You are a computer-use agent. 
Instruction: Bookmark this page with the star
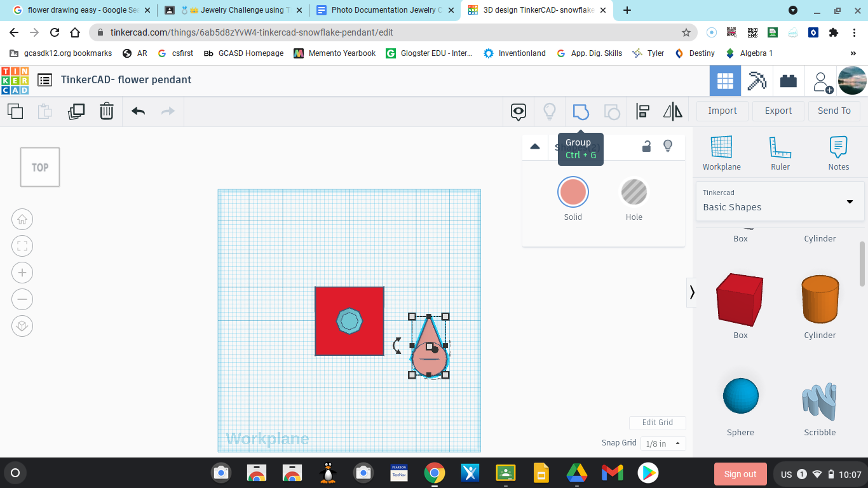point(686,32)
